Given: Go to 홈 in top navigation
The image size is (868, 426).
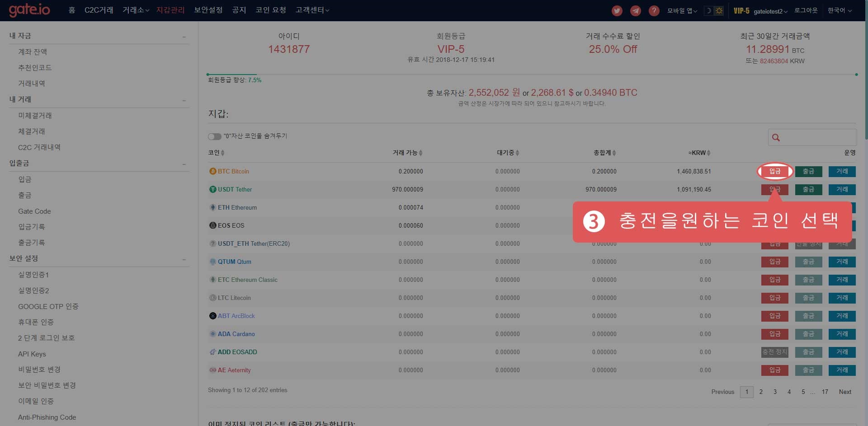Looking at the screenshot, I should 72,10.
